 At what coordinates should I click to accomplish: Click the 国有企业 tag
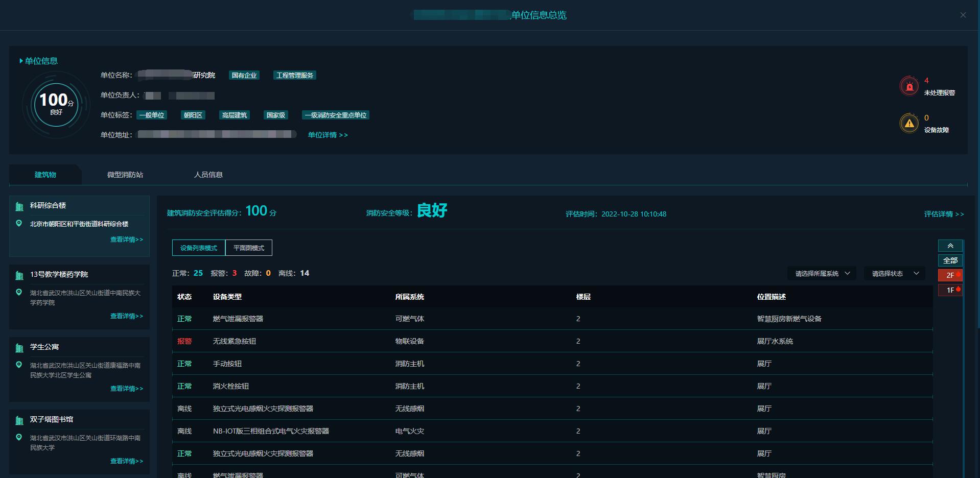pyautogui.click(x=244, y=75)
